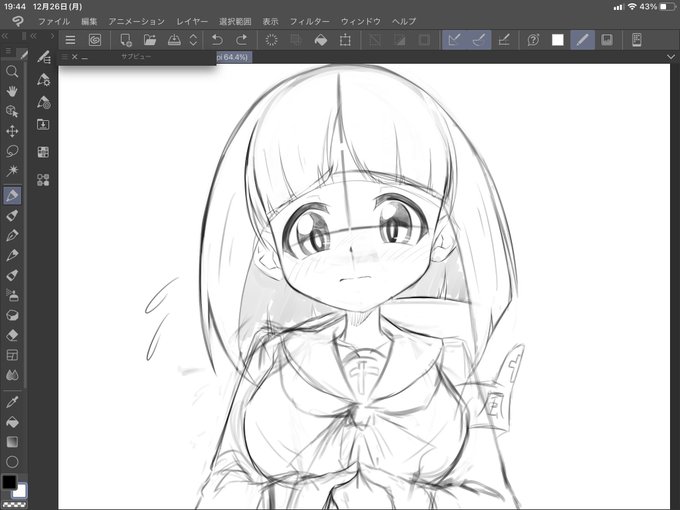680x510 pixels.
Task: Toggle snap to special ruler
Action: click(479, 40)
